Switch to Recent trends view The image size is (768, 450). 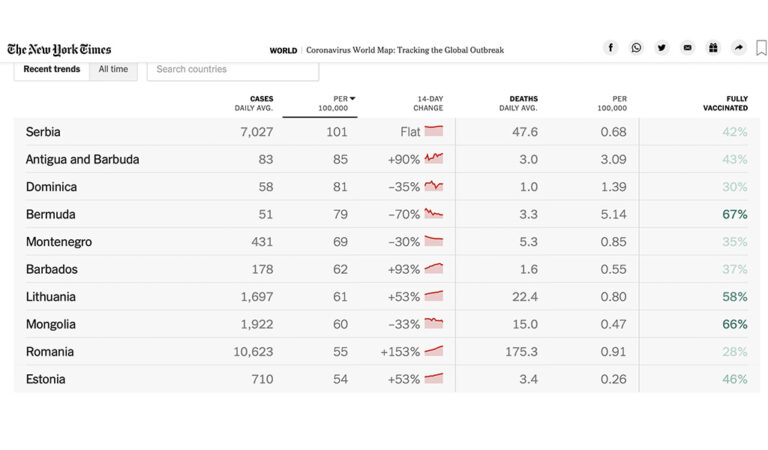pyautogui.click(x=52, y=69)
